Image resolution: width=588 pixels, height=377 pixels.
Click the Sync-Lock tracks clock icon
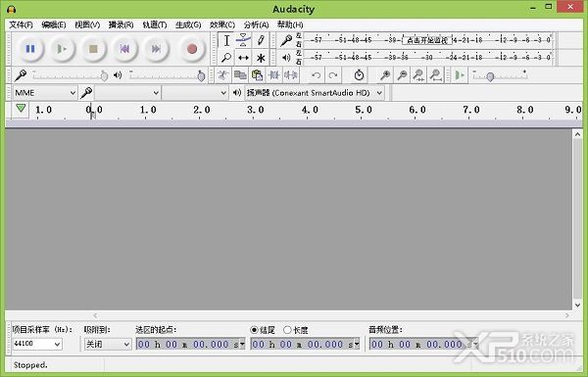tap(359, 75)
